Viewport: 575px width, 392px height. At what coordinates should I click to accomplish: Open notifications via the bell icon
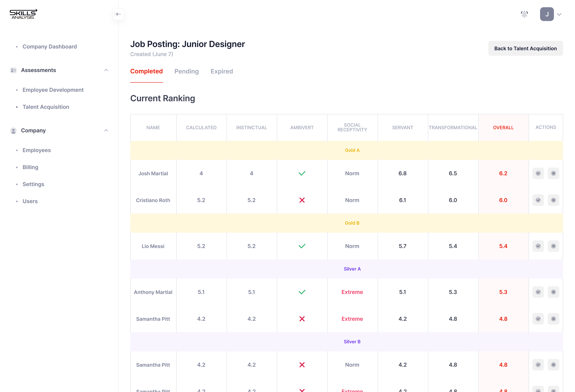(x=525, y=14)
